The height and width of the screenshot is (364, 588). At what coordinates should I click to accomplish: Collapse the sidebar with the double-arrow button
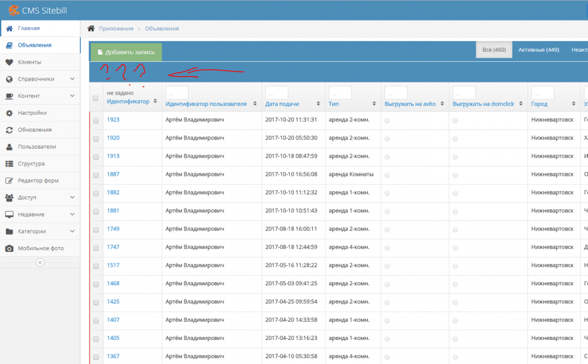pyautogui.click(x=40, y=262)
